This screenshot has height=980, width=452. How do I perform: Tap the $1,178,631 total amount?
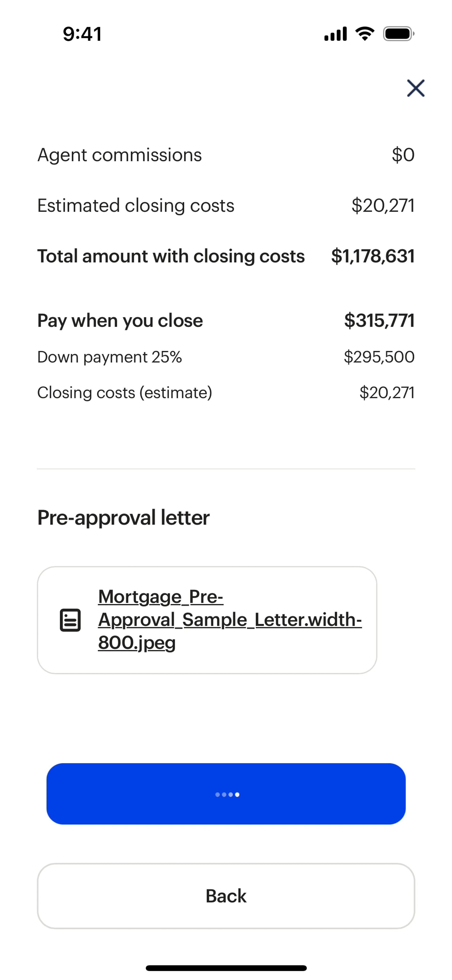coord(372,256)
